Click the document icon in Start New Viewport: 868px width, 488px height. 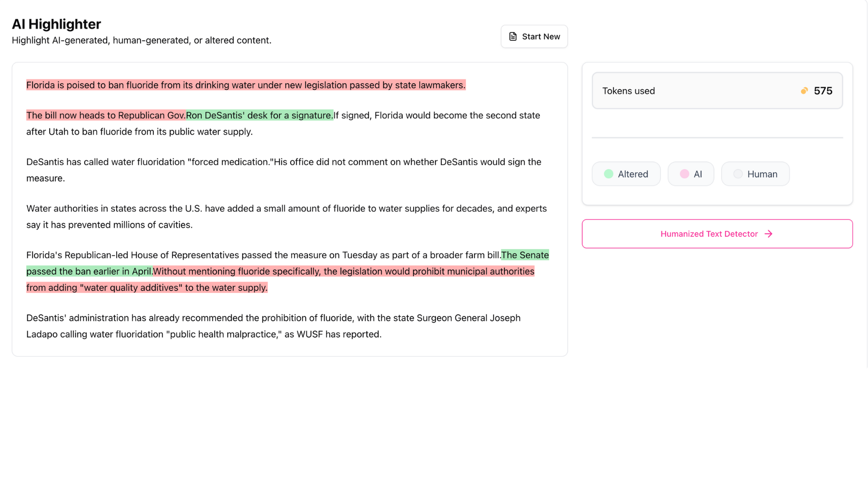coord(513,37)
